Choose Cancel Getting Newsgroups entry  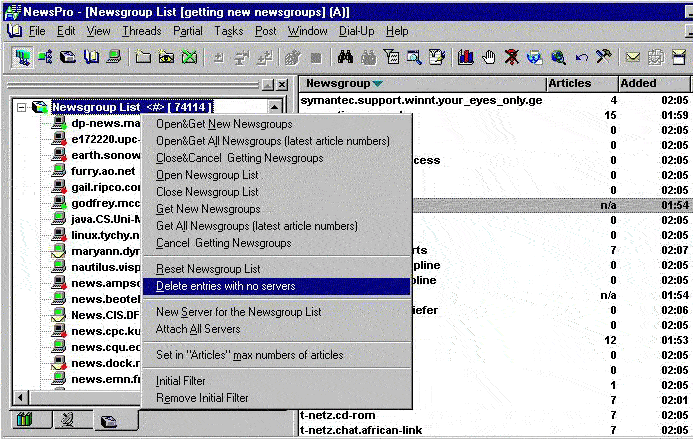(x=277, y=243)
